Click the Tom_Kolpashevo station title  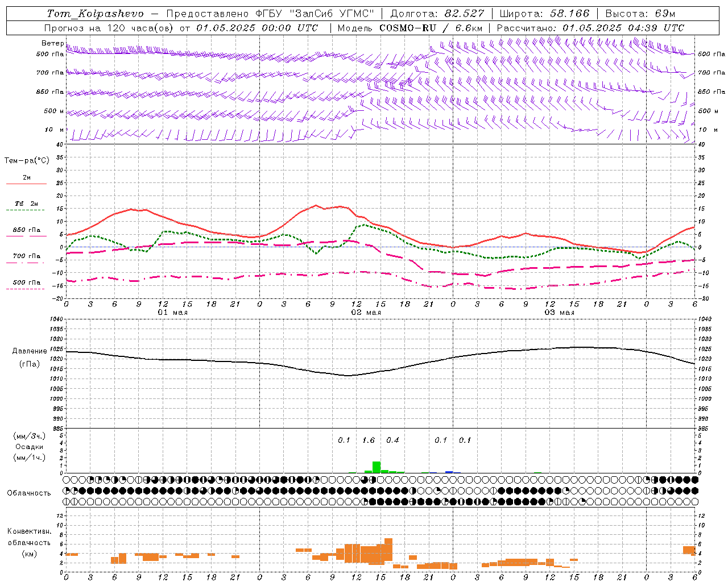click(95, 14)
